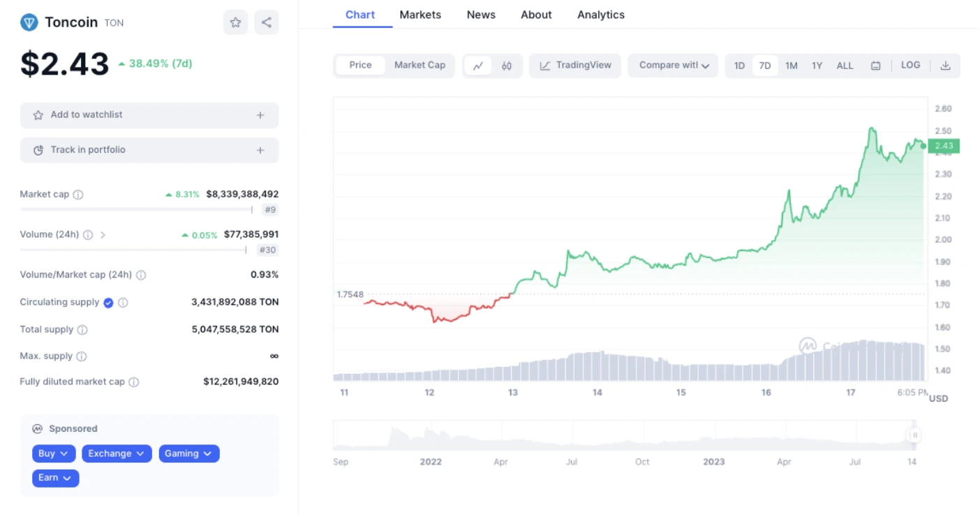Click the Toncoin logo icon
This screenshot has width=980, height=519.
tap(29, 22)
